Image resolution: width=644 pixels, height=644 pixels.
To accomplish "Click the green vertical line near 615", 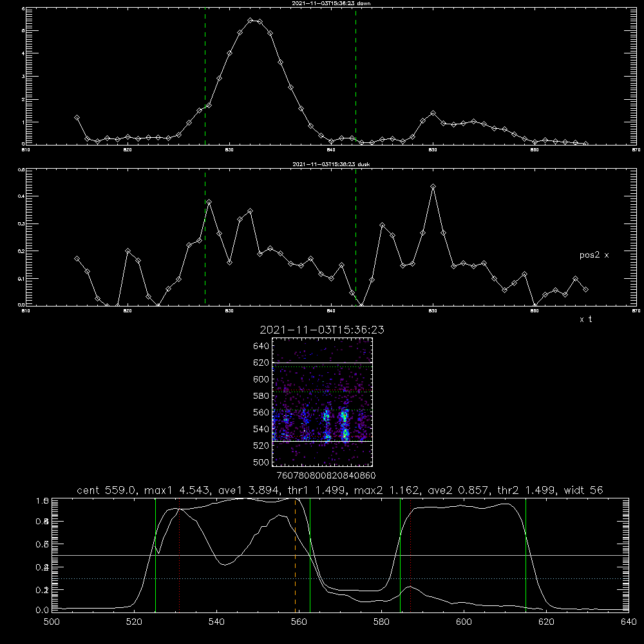I will [526, 555].
